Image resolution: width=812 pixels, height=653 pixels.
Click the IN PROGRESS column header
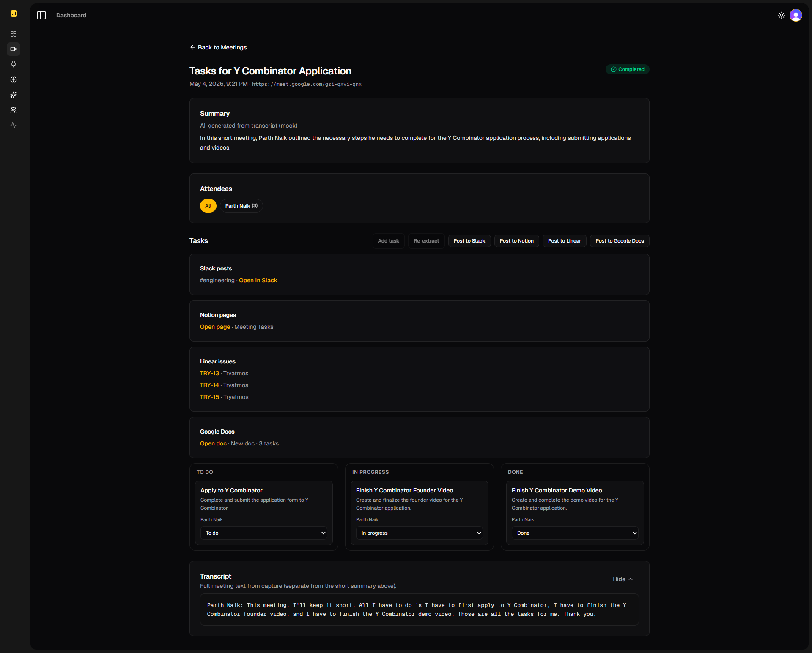[x=370, y=472]
